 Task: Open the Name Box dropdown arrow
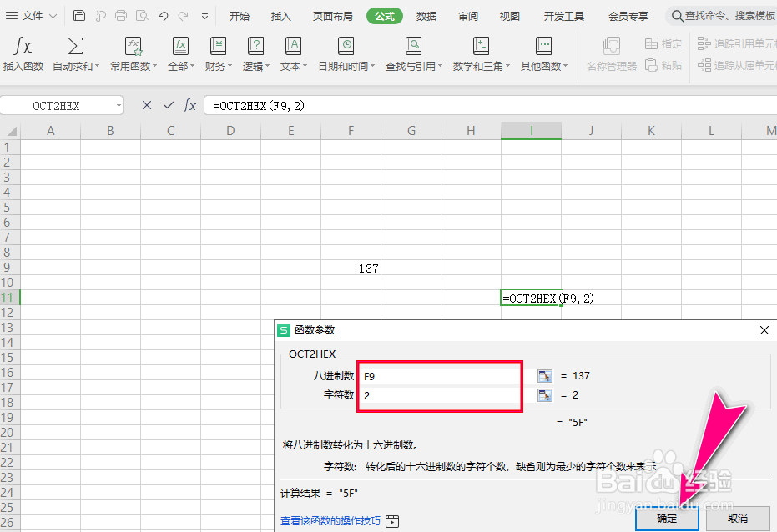[x=119, y=105]
